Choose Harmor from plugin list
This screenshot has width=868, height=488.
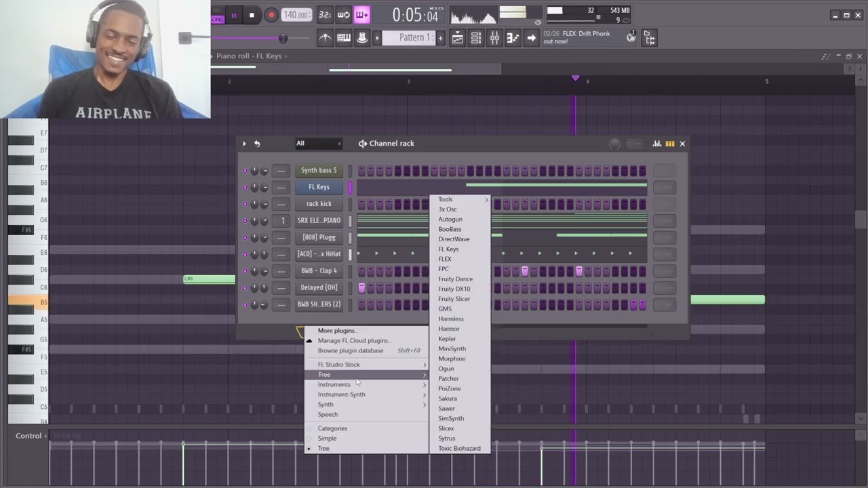pyautogui.click(x=460, y=329)
